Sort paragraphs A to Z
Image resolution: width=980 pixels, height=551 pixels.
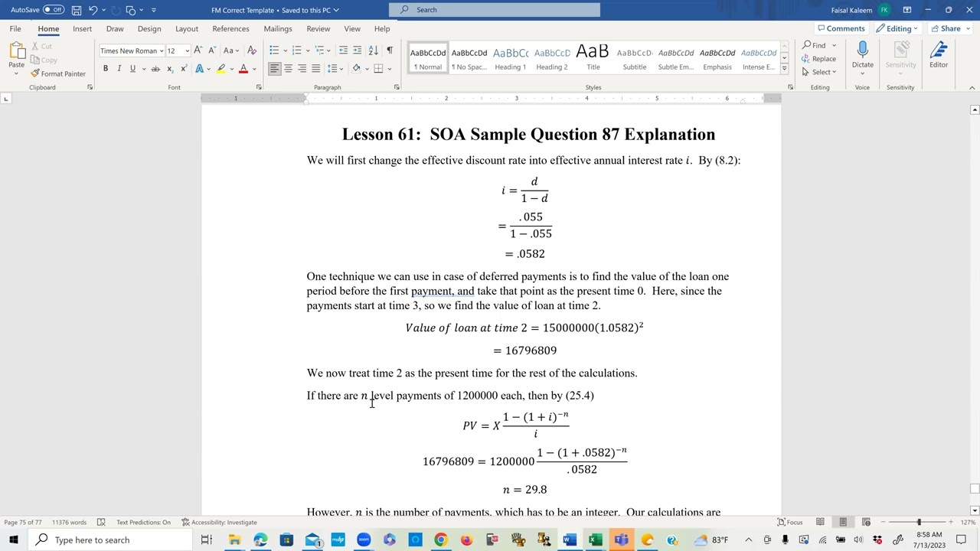coord(373,51)
